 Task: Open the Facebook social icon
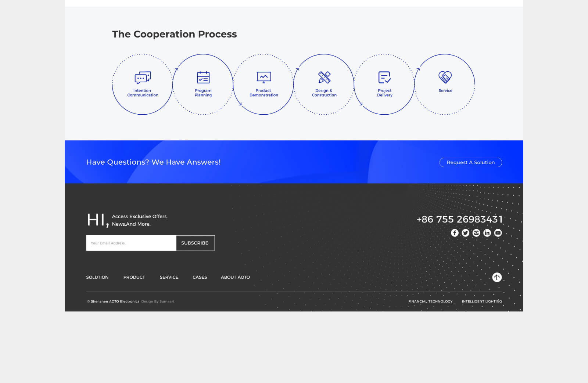pyautogui.click(x=455, y=233)
